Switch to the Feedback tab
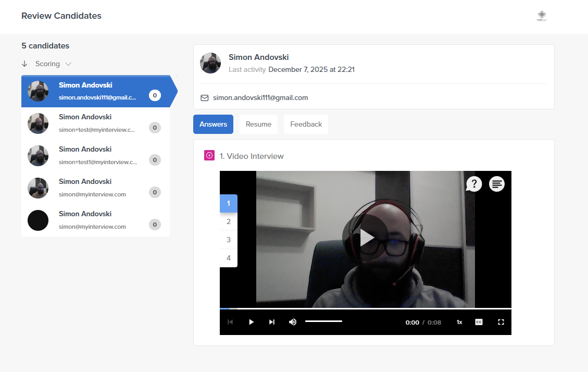The image size is (588, 372). 306,124
